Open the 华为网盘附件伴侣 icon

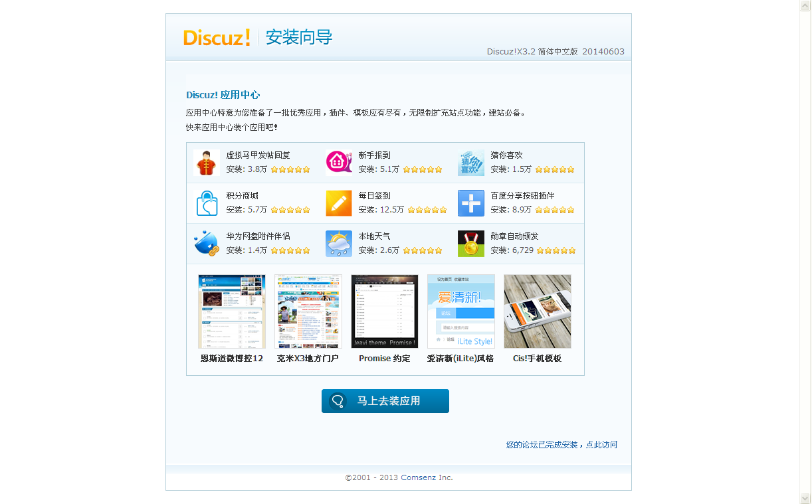(x=206, y=244)
